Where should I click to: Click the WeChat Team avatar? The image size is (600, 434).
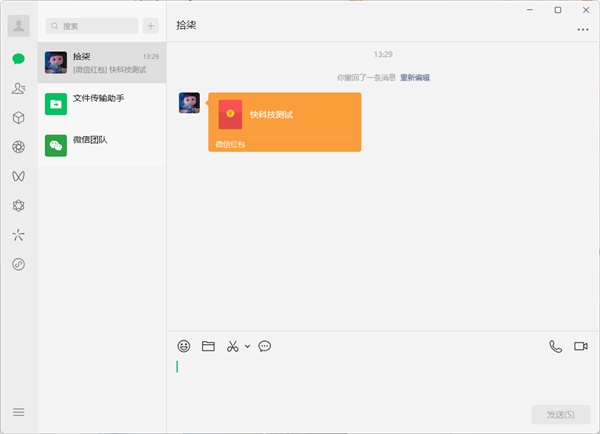click(x=56, y=145)
